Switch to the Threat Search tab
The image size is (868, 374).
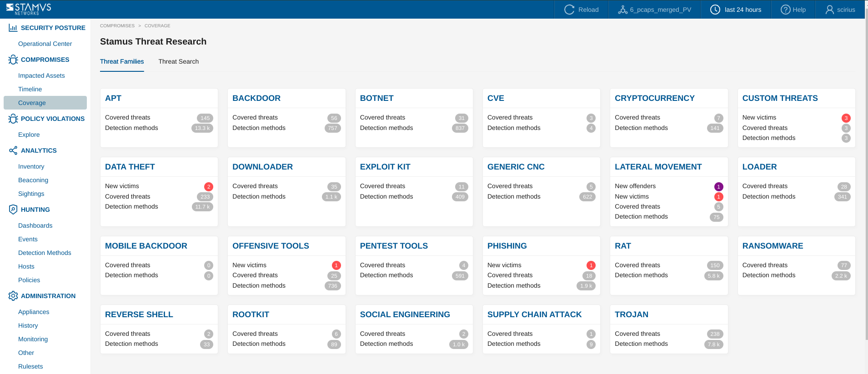tap(178, 62)
